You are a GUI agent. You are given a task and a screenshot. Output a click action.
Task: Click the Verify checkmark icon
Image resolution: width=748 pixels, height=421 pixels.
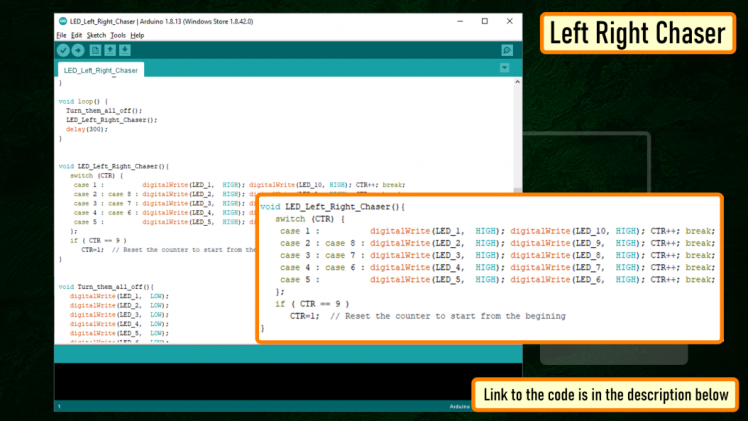click(63, 50)
